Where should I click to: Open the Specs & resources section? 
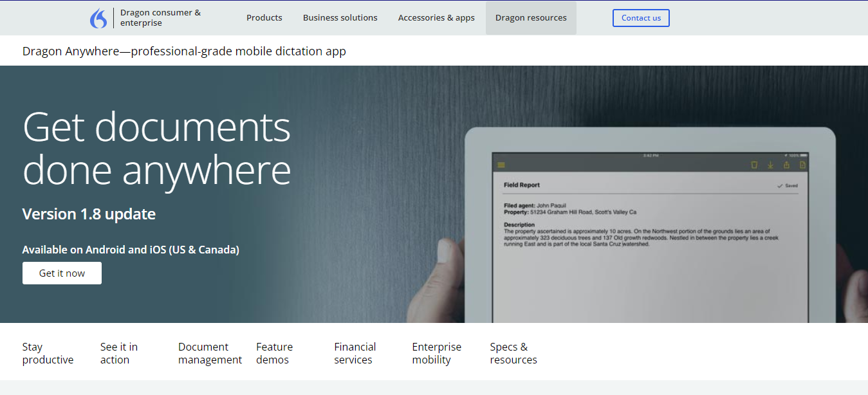(x=513, y=353)
